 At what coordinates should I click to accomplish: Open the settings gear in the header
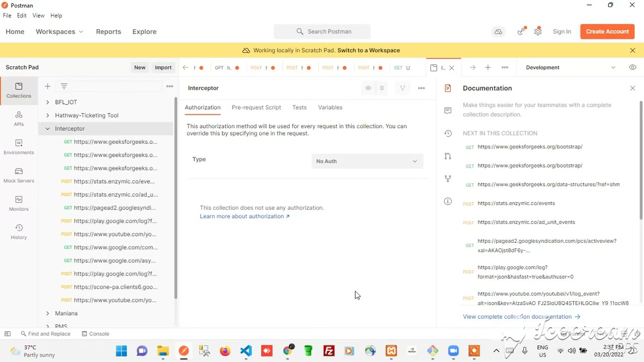click(538, 32)
